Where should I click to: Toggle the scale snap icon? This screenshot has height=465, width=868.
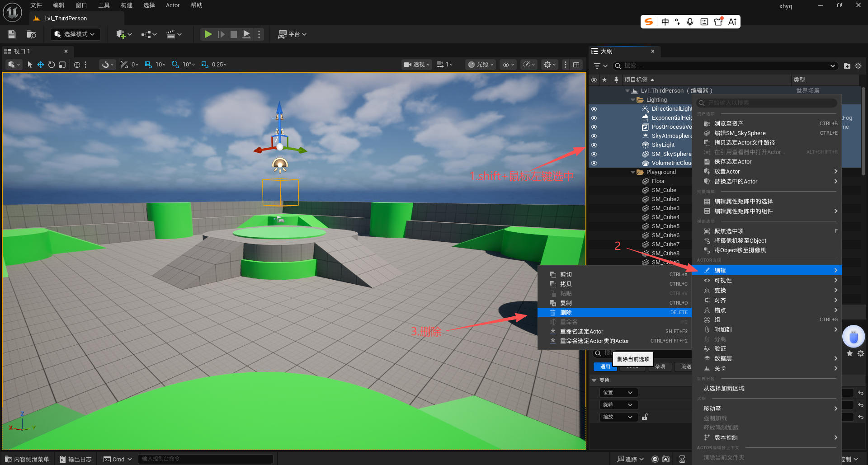[x=205, y=65]
